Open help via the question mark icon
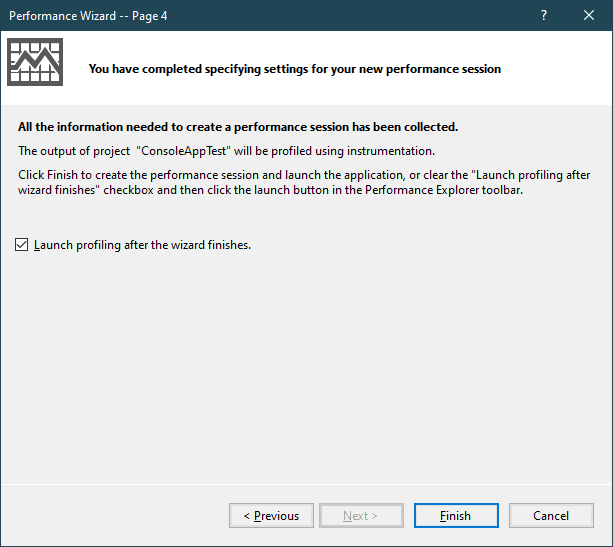 544,15
